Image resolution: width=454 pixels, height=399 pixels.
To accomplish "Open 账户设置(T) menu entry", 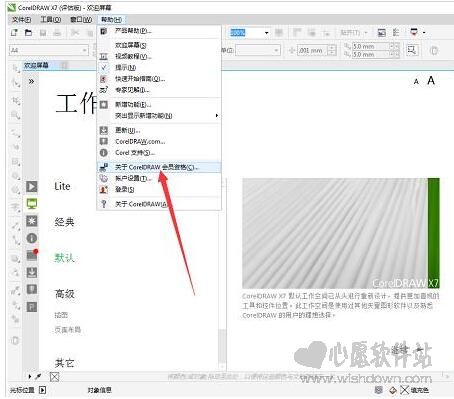I will point(159,178).
